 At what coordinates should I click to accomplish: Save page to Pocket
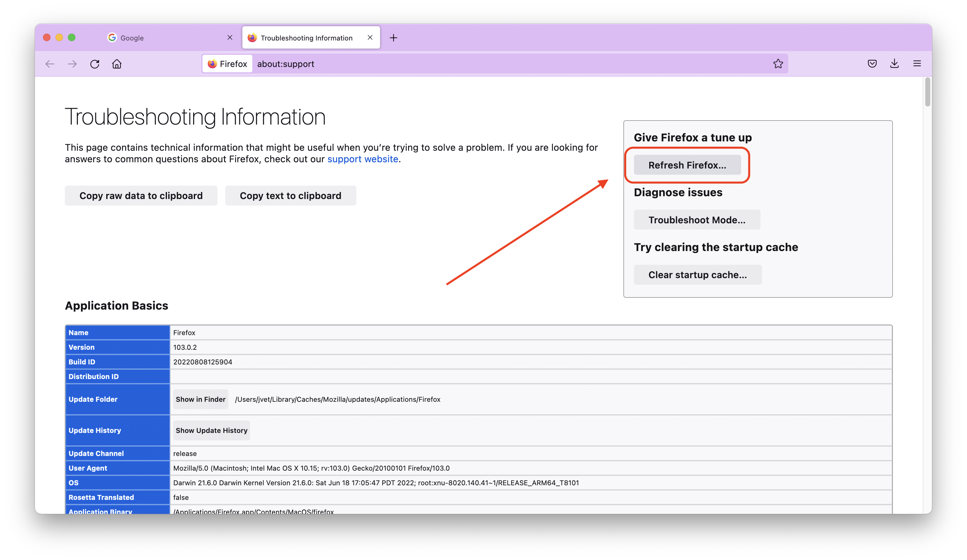872,63
